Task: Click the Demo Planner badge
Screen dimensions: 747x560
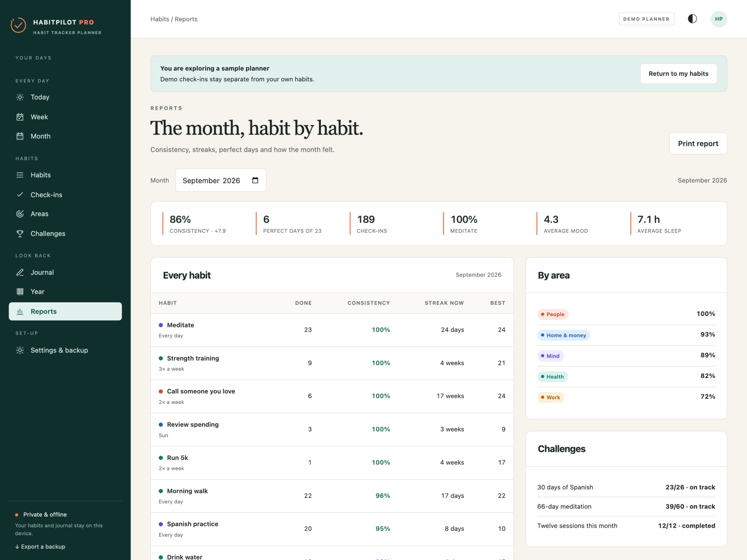Action: coord(646,19)
